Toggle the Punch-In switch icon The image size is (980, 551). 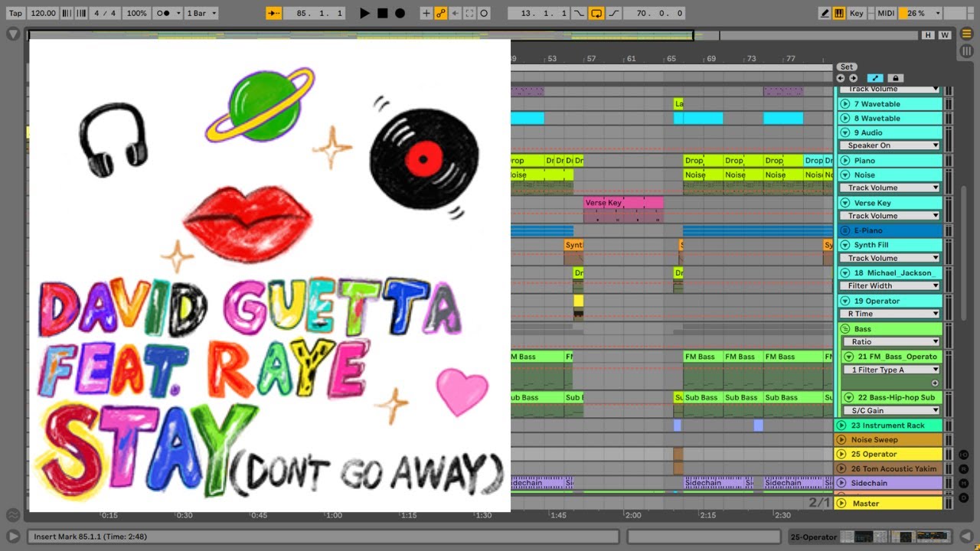(579, 13)
